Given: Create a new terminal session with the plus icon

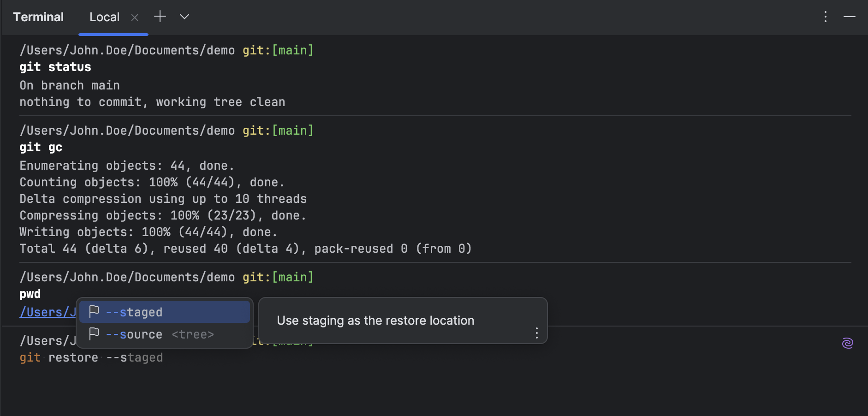Looking at the screenshot, I should click(160, 16).
